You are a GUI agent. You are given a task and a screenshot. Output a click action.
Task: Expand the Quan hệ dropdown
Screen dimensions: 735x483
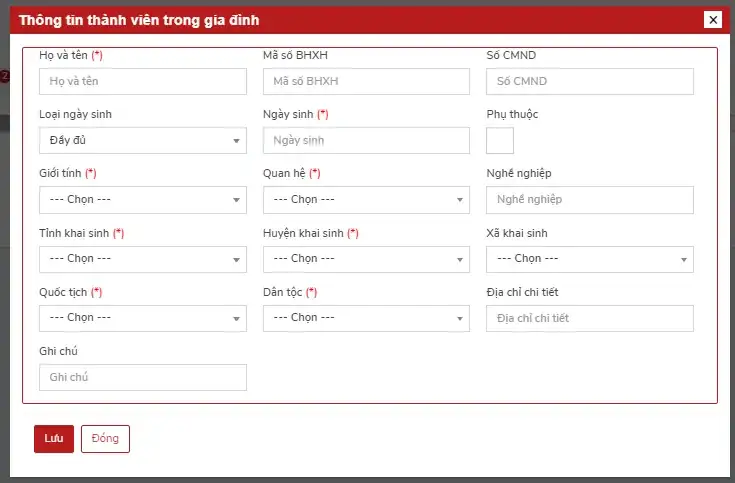click(x=366, y=200)
